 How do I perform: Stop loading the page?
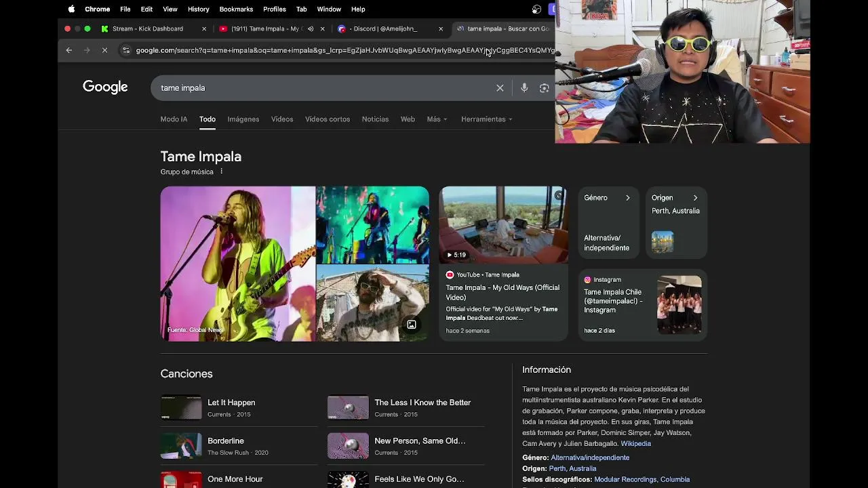pos(104,50)
